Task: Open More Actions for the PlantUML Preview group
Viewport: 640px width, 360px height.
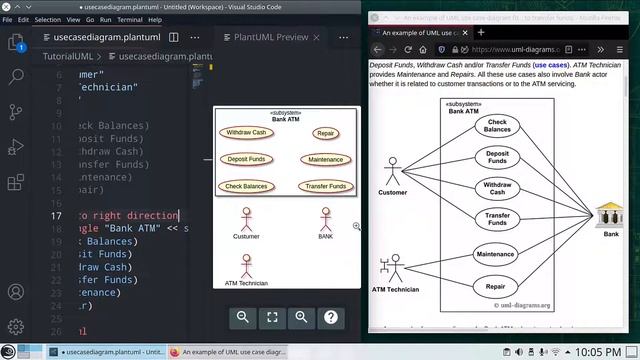Action: pyautogui.click(x=344, y=37)
